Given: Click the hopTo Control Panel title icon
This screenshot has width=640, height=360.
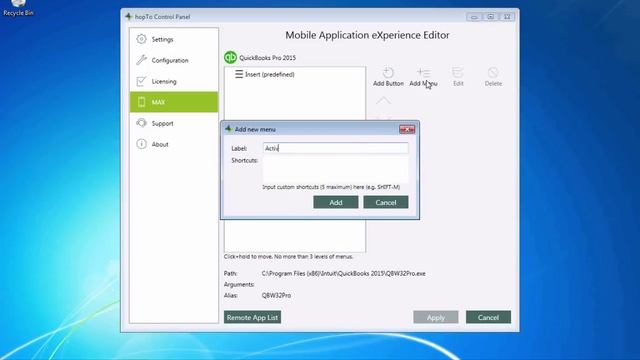Looking at the screenshot, I should 129,16.
